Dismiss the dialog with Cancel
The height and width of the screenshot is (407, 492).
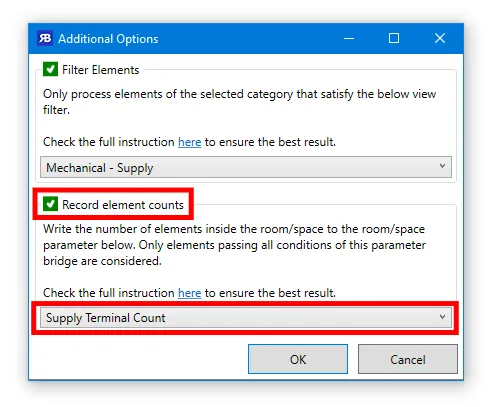point(408,359)
